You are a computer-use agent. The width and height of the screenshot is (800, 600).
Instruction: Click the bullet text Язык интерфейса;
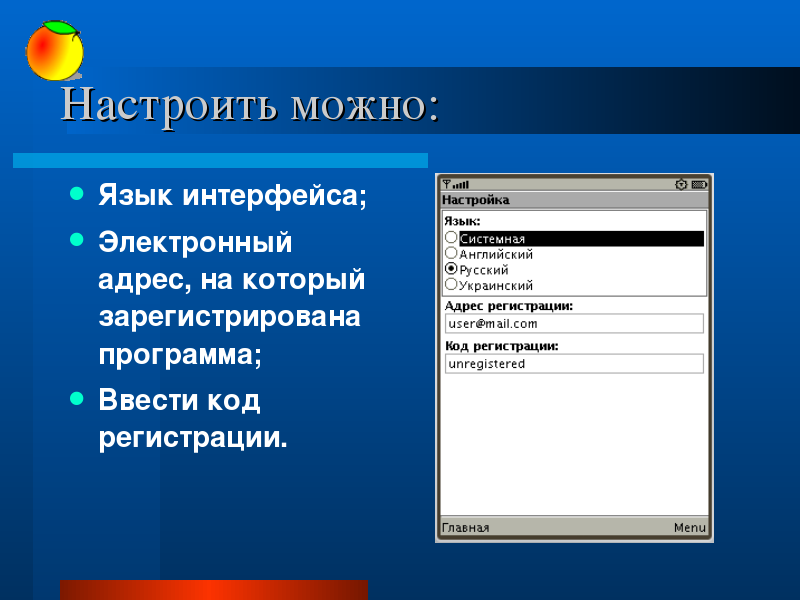click(233, 196)
